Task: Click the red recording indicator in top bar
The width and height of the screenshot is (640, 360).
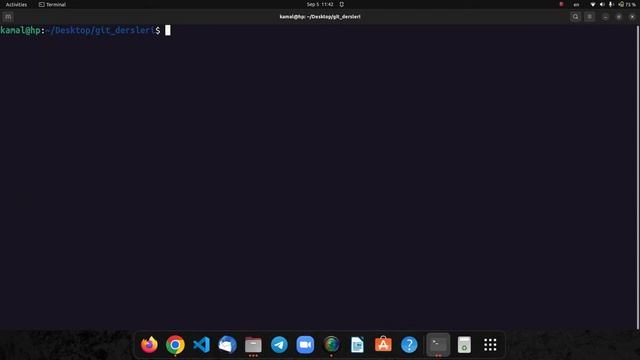Action: click(x=562, y=4)
